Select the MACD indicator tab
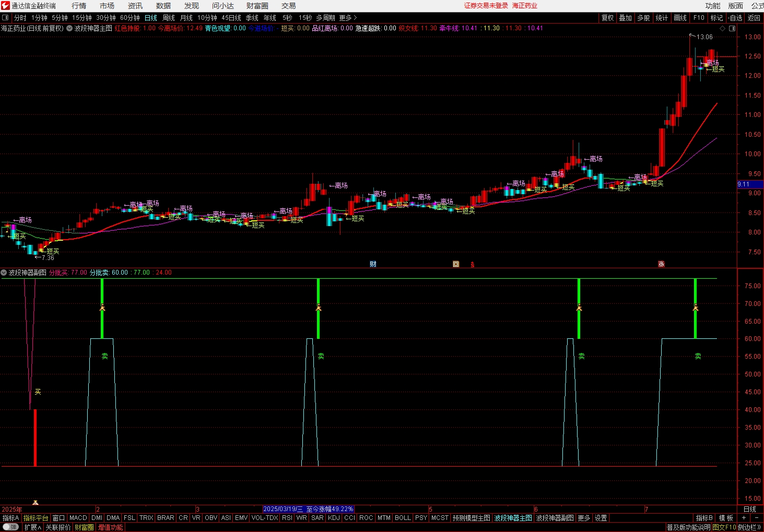Viewport: 764px width, 532px height. [78, 518]
